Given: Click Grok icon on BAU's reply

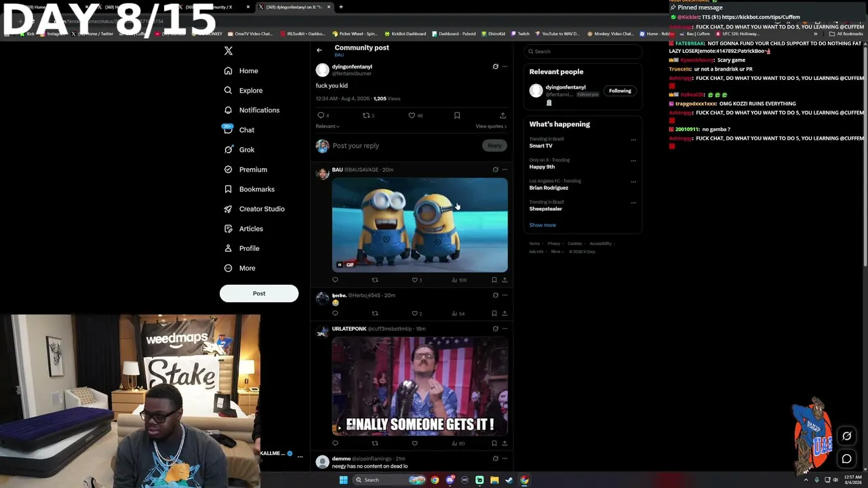Looking at the screenshot, I should point(495,169).
